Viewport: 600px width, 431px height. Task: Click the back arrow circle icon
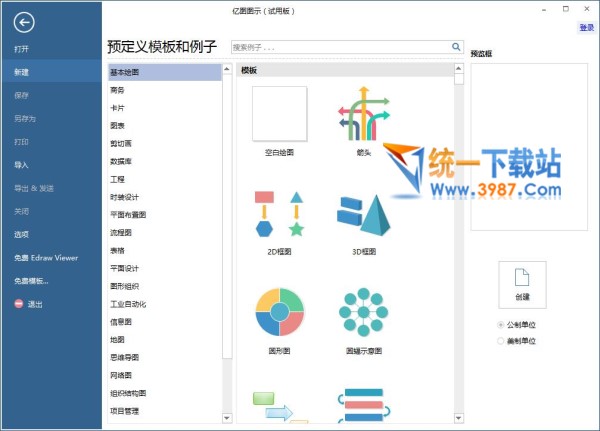pos(25,22)
